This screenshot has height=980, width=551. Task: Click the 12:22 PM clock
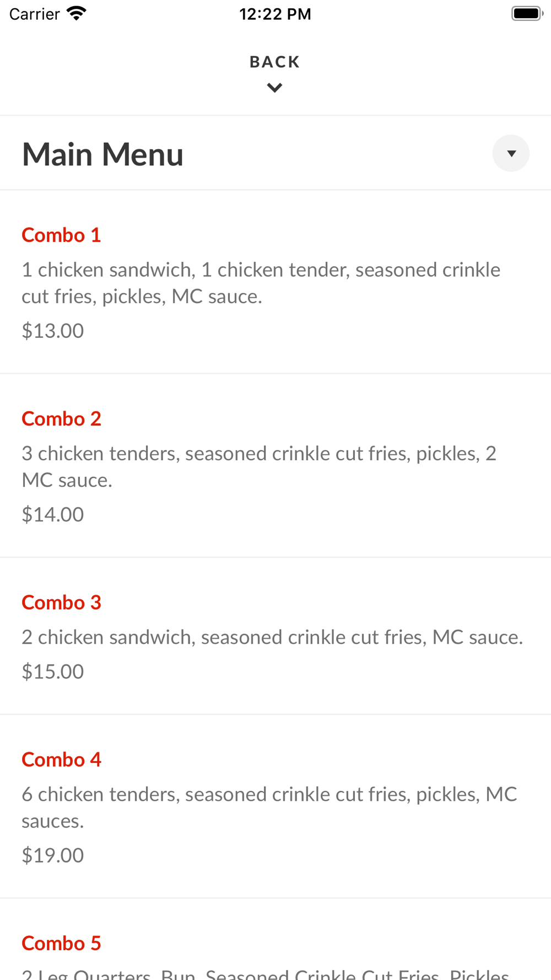(275, 14)
